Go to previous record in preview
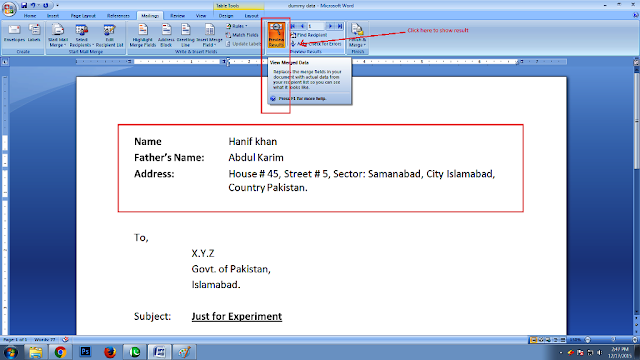 [x=302, y=26]
